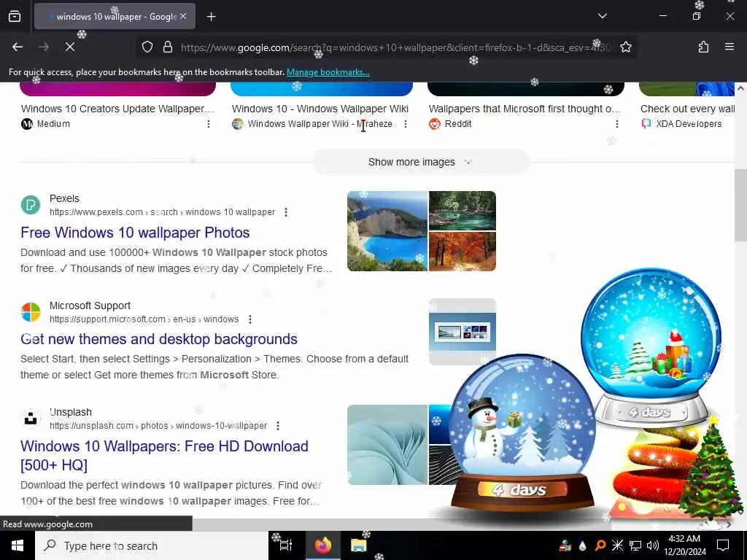The height and width of the screenshot is (560, 747).
Task: Open Windows 10 Wallpapers: Free HD Download link
Action: click(x=164, y=455)
